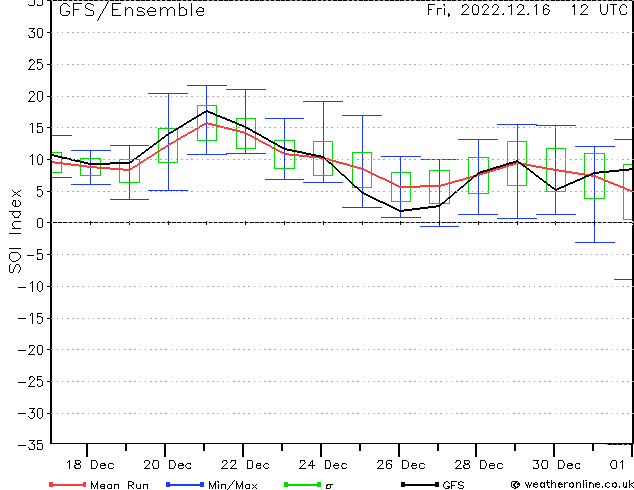Click the -20 y-axis value
The height and width of the screenshot is (490, 634).
point(31,350)
